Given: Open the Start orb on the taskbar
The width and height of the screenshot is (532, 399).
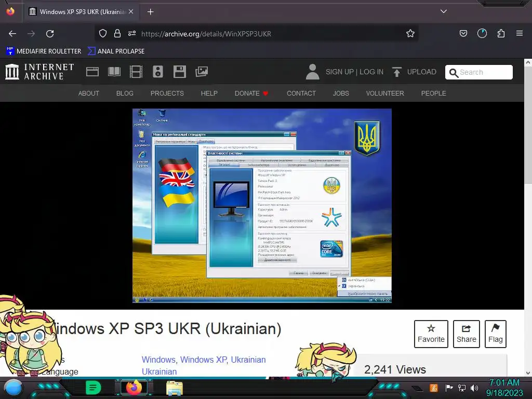Looking at the screenshot, I should point(13,388).
